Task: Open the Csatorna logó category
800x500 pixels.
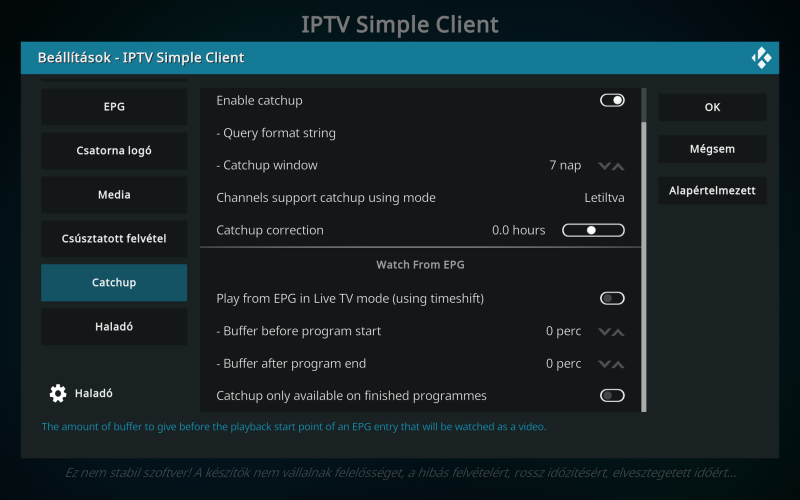Action: pyautogui.click(x=114, y=151)
